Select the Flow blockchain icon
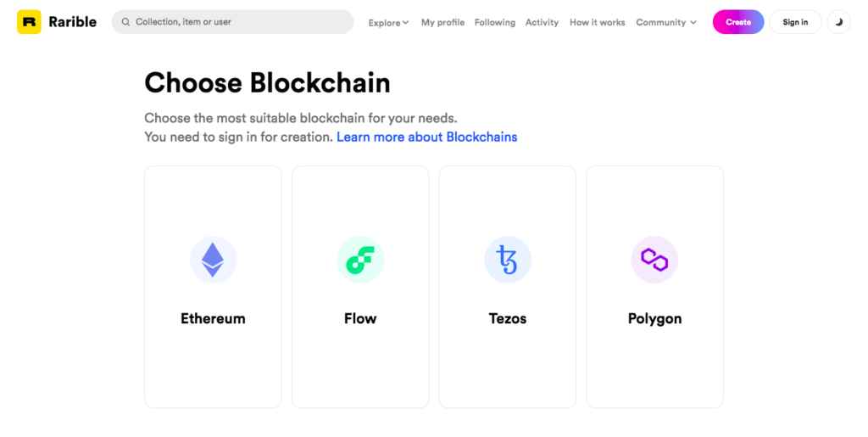Image resolution: width=868 pixels, height=437 pixels. tap(360, 260)
